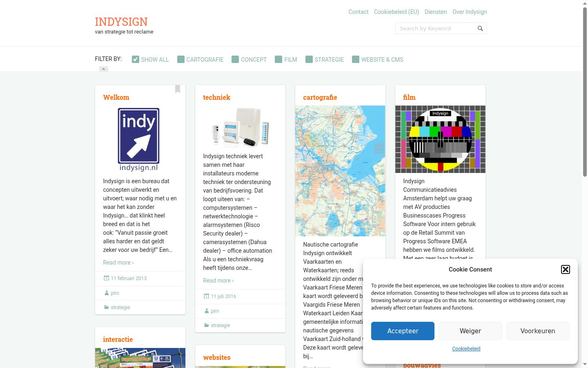Check the Show All filter
The image size is (588, 368).
point(136,59)
